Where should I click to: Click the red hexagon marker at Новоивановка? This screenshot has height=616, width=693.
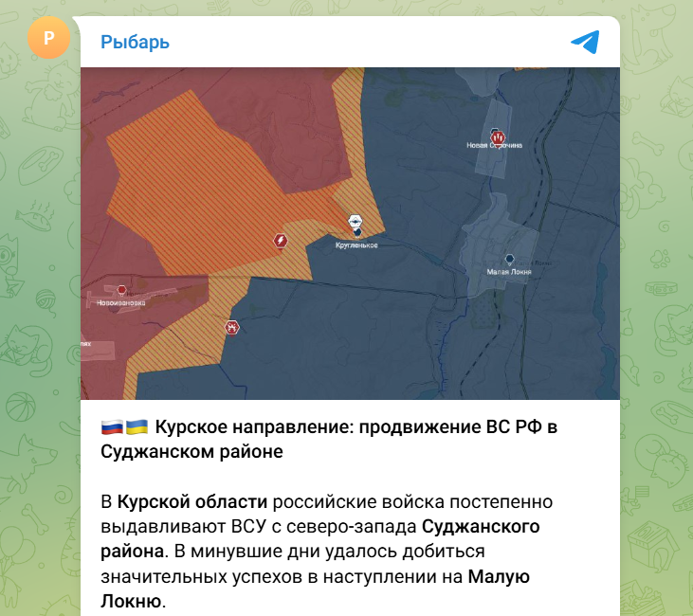121,290
